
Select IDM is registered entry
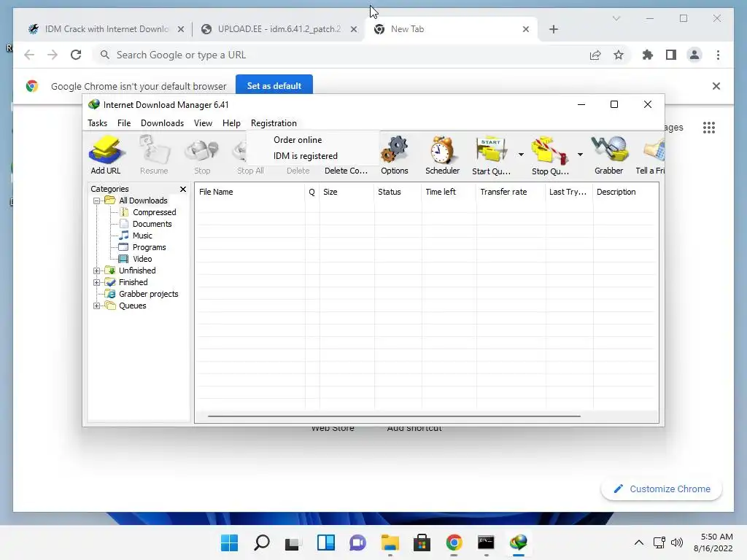click(x=306, y=156)
